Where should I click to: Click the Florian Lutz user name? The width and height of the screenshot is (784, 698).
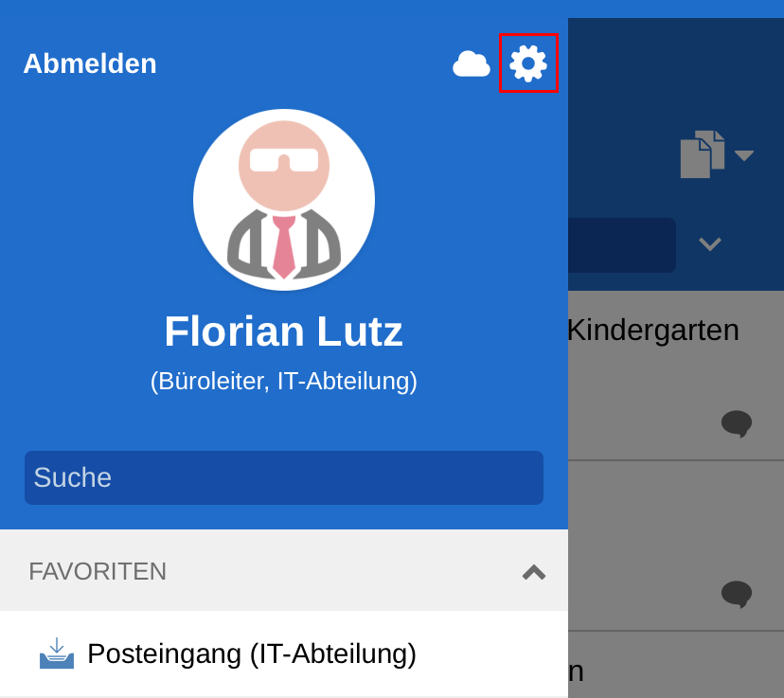pos(283,331)
